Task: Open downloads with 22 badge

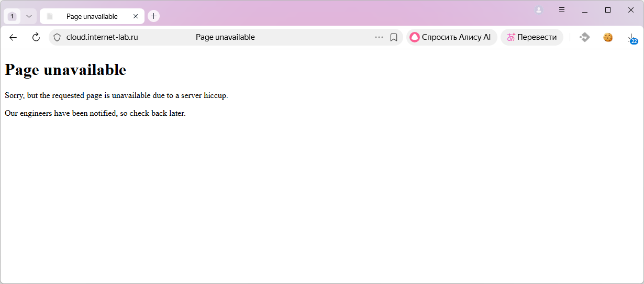Action: click(x=632, y=38)
